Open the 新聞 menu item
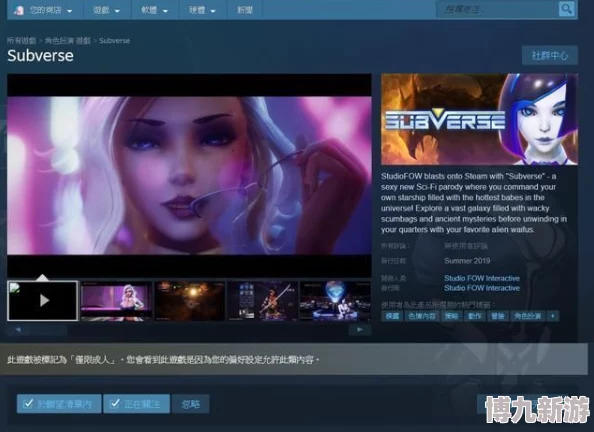This screenshot has height=432, width=594. [244, 10]
